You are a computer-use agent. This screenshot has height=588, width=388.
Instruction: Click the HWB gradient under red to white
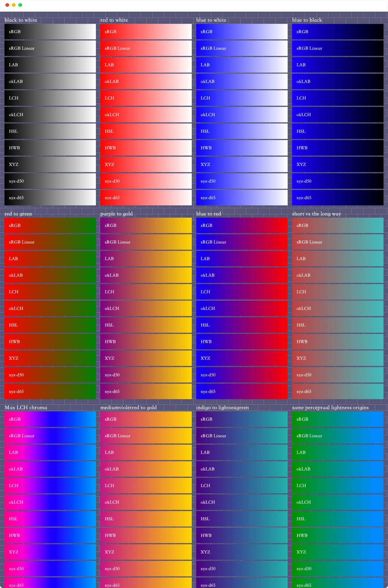tap(146, 148)
